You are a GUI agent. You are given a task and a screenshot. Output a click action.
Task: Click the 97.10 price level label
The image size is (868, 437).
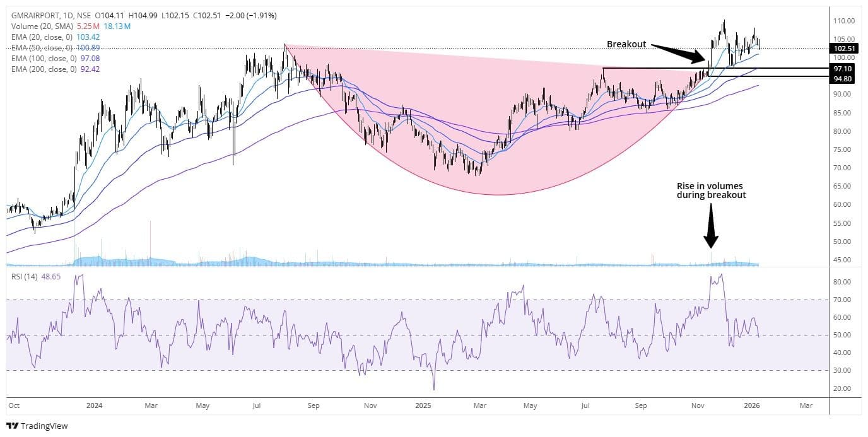point(845,68)
